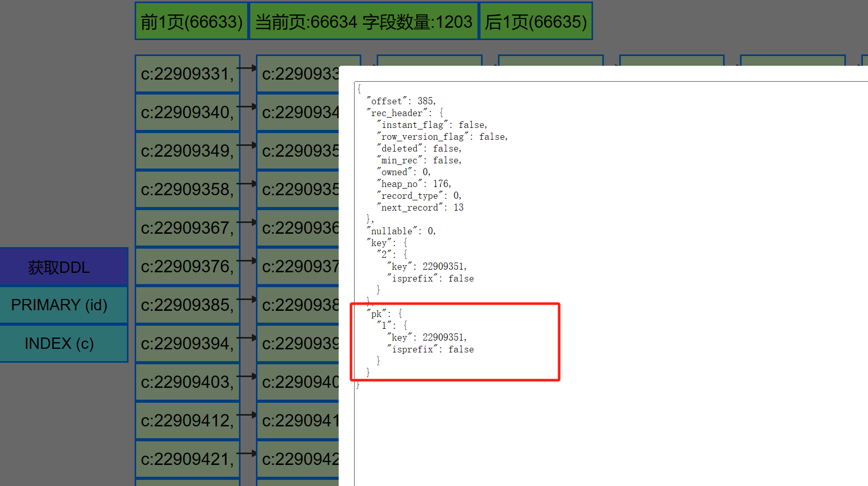868x486 pixels.
Task: Open record c:22909331
Action: point(188,74)
